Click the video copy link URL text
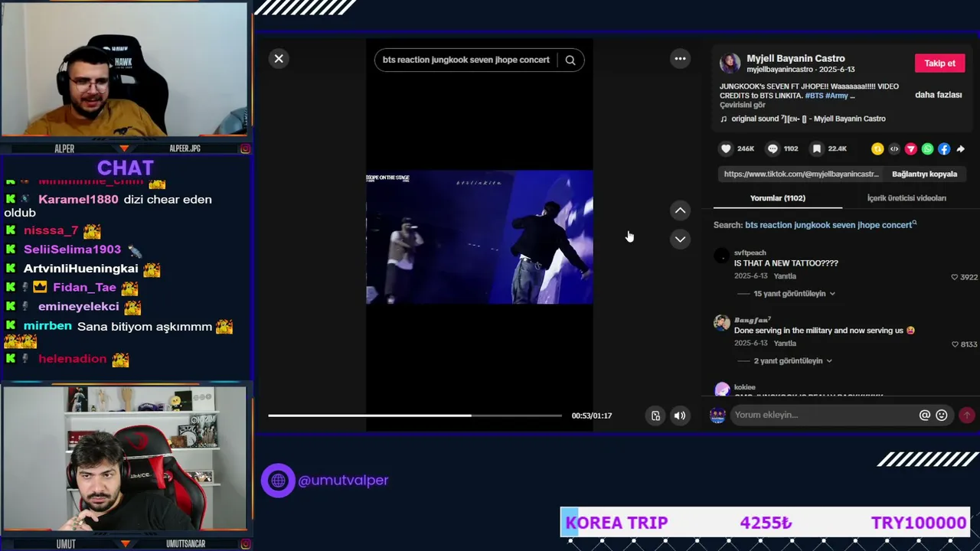The height and width of the screenshot is (551, 980). pos(801,174)
